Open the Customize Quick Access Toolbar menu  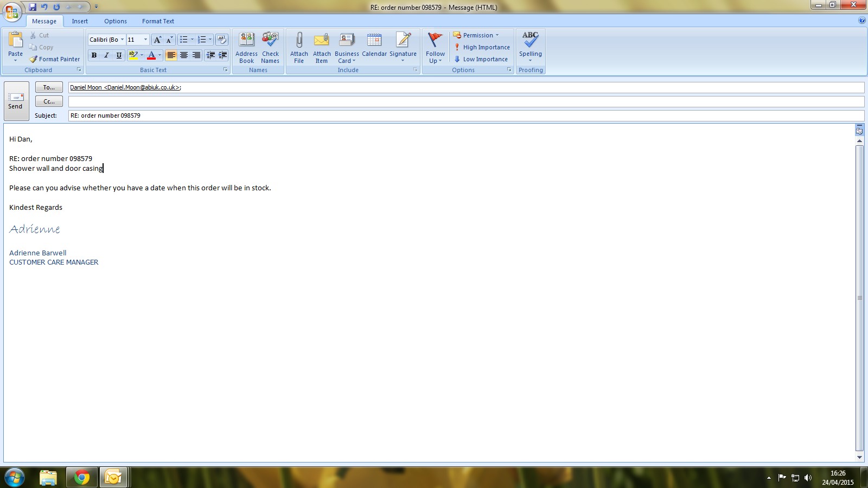point(96,7)
